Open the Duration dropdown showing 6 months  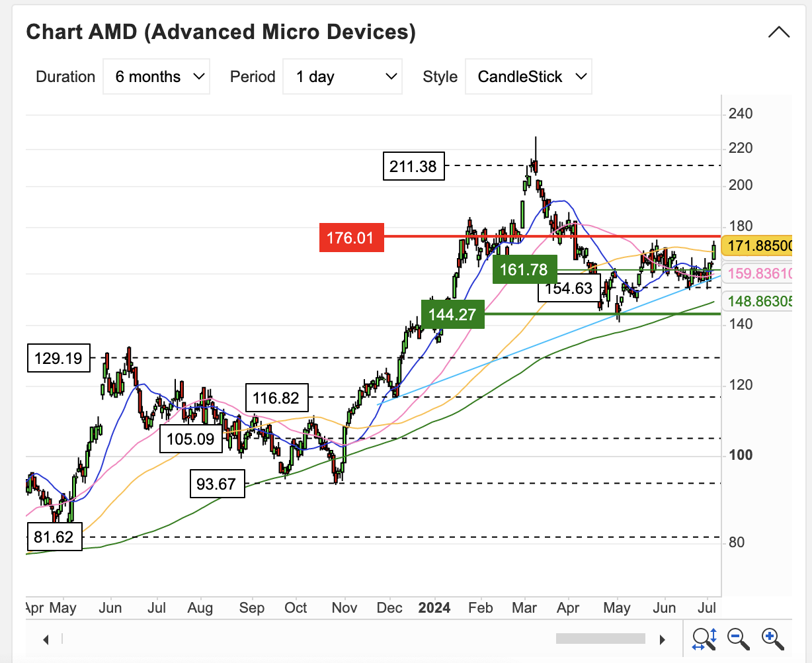click(157, 77)
